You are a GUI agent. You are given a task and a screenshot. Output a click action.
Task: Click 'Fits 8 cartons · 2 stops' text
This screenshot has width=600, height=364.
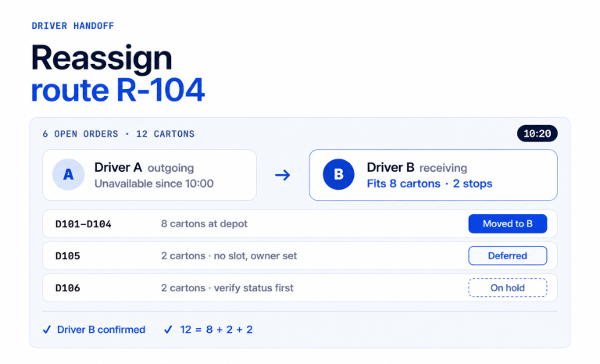point(430,184)
